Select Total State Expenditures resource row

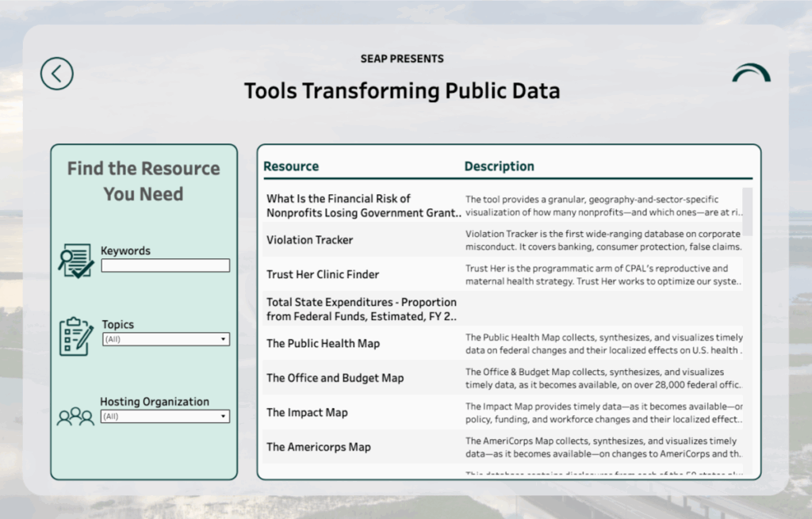click(x=362, y=309)
